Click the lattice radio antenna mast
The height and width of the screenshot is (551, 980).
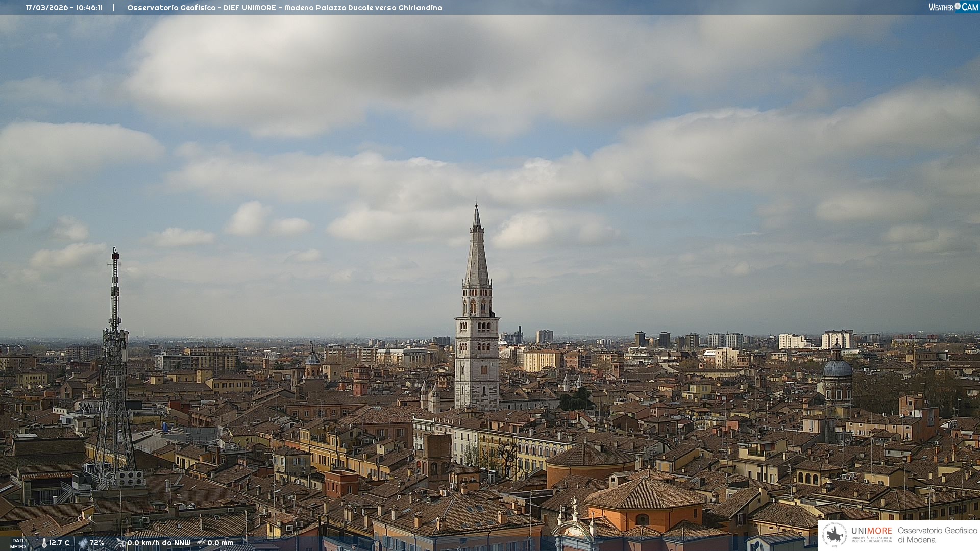tap(115, 357)
